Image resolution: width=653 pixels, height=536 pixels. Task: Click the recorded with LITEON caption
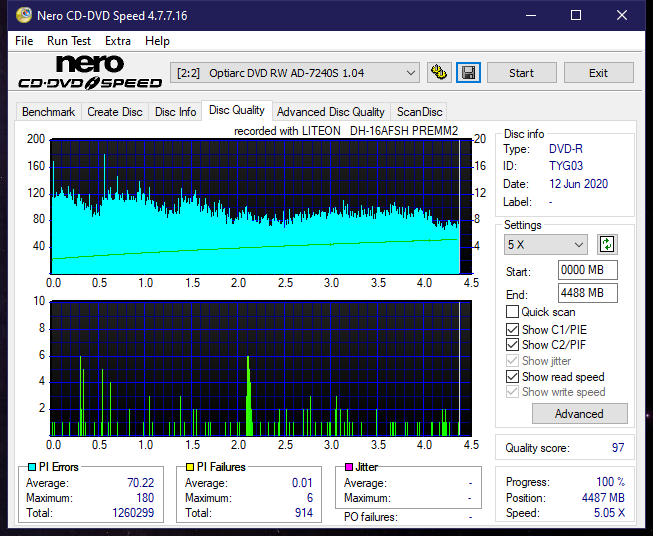[346, 131]
